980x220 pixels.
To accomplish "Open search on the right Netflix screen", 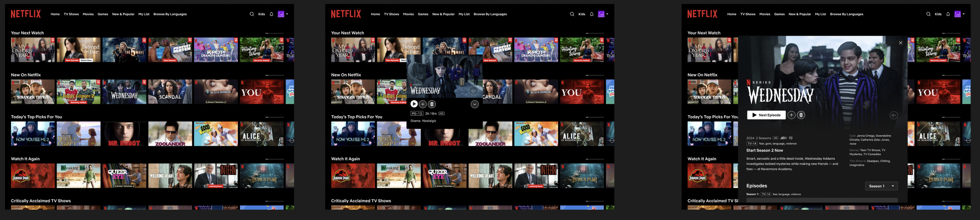I will [928, 14].
